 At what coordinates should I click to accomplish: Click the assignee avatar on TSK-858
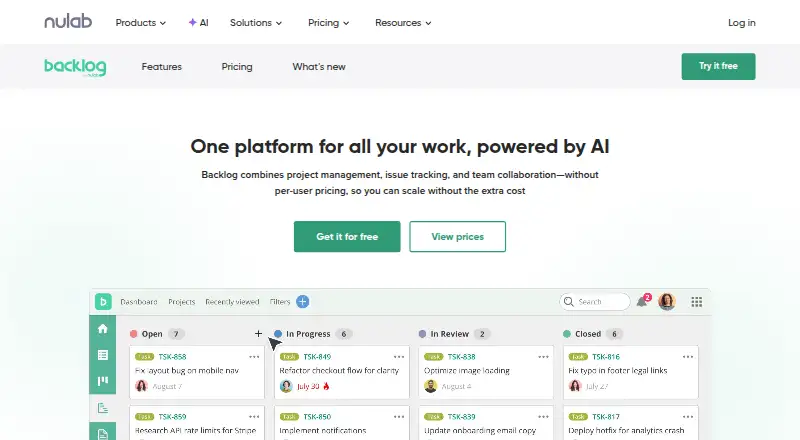coord(141,386)
